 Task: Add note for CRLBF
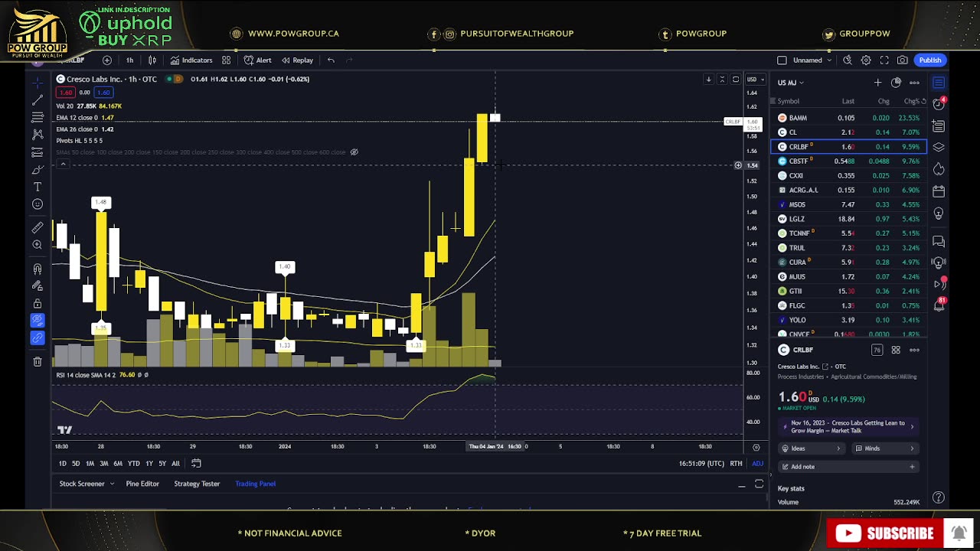(x=848, y=467)
